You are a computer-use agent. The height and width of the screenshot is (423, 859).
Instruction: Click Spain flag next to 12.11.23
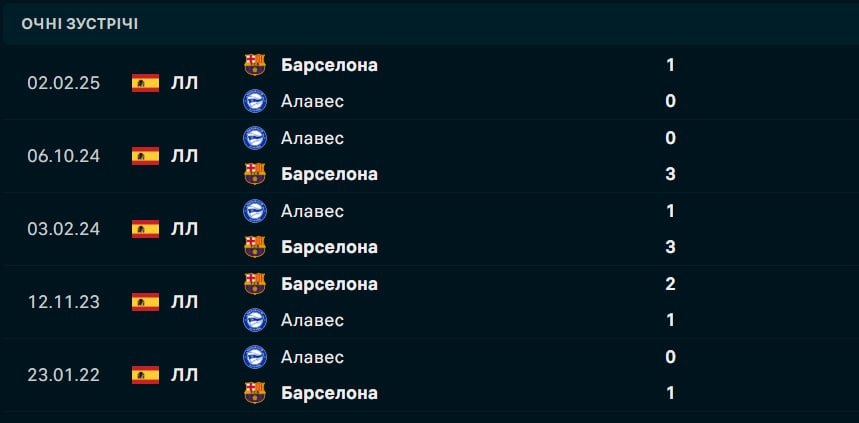145,302
